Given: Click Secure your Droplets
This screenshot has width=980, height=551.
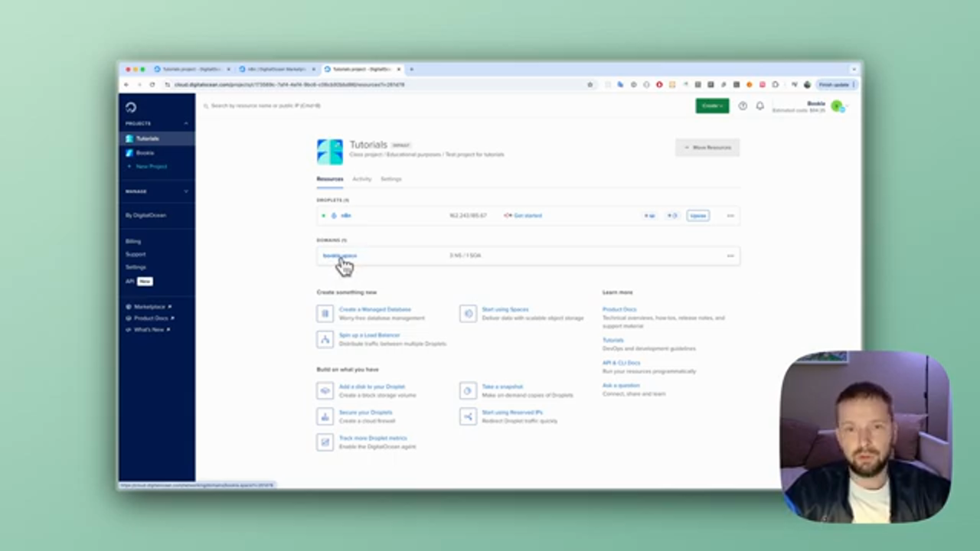Looking at the screenshot, I should (365, 412).
